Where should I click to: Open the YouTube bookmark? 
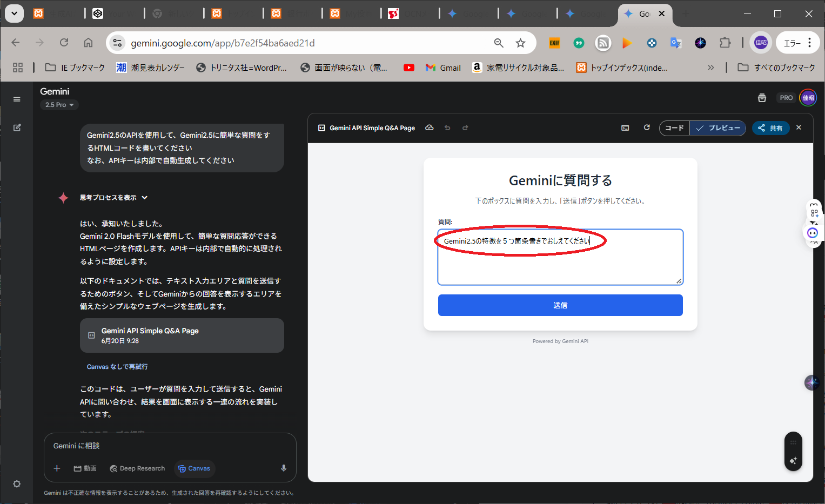409,68
